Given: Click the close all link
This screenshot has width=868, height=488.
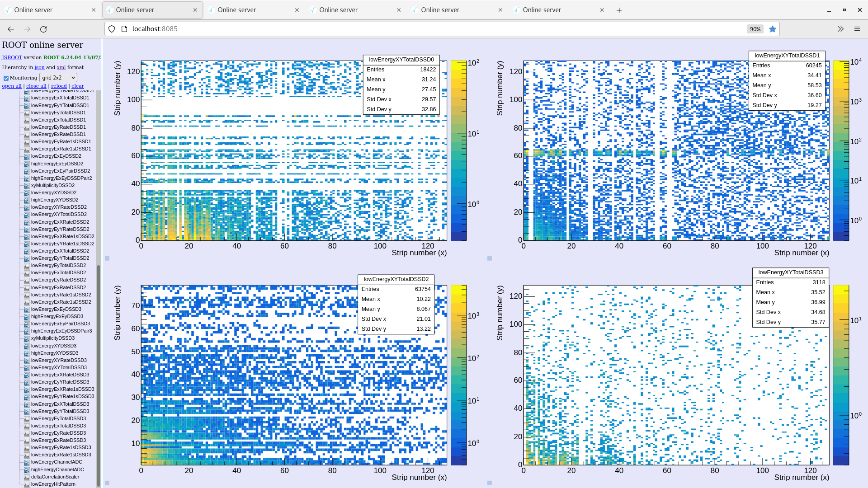Looking at the screenshot, I should [x=36, y=86].
